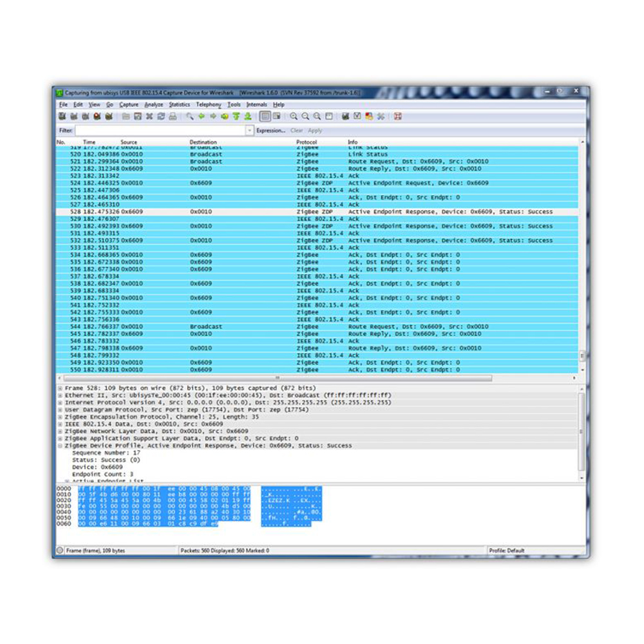Collapse the ZigBee Device Profile node
644x644 pixels.
tap(60, 446)
